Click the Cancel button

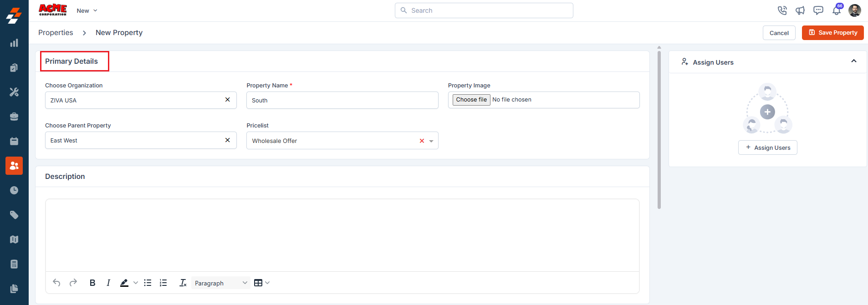coord(779,33)
